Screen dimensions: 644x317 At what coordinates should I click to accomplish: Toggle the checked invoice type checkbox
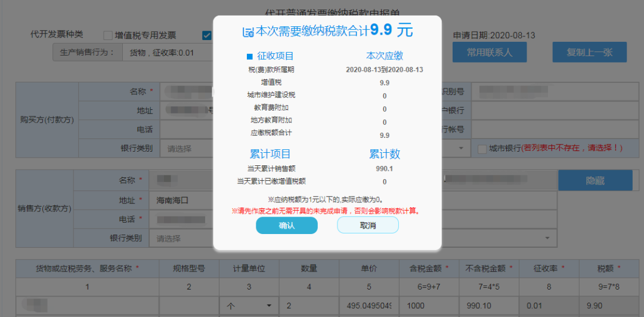pos(207,36)
